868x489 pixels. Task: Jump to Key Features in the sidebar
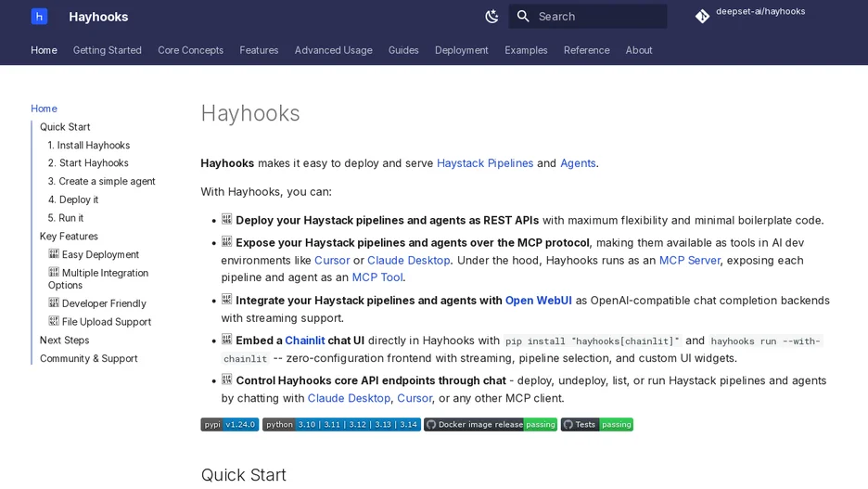pyautogui.click(x=69, y=236)
